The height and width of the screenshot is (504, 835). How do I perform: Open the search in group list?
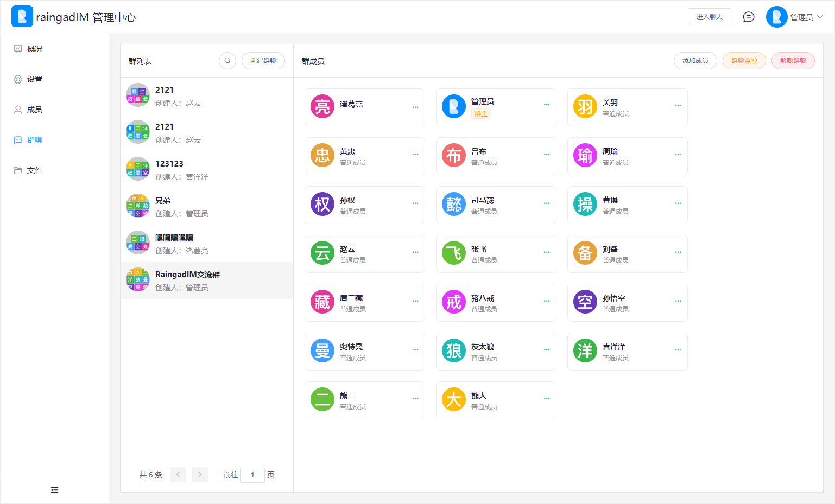227,61
